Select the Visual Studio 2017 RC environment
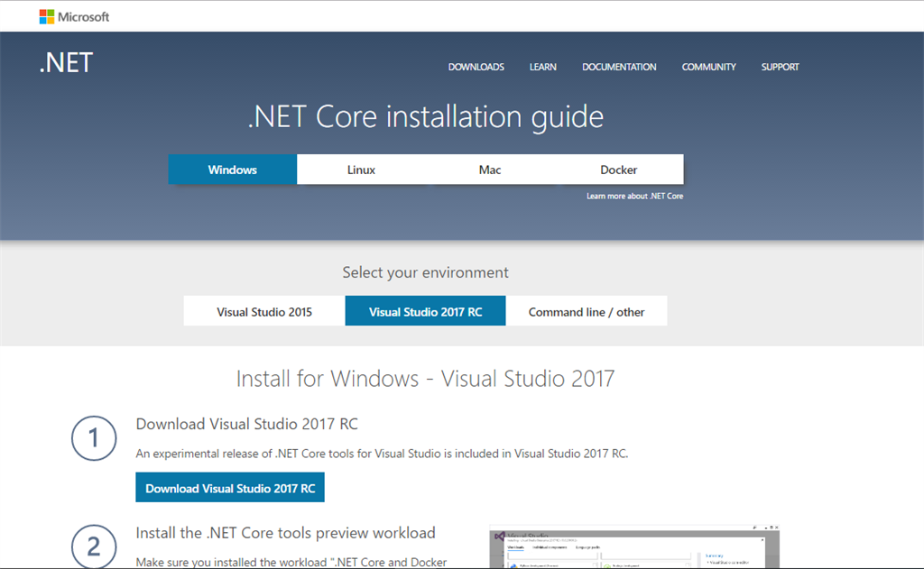 click(425, 312)
